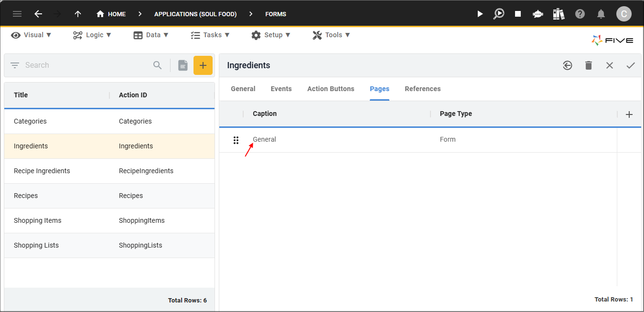The image size is (644, 312).
Task: Click the Page Type column header
Action: tap(456, 114)
